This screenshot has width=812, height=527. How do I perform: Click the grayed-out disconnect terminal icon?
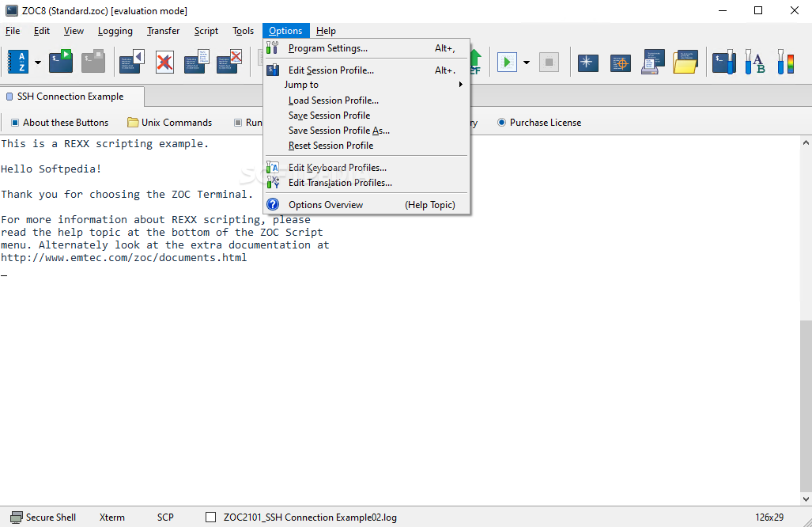pyautogui.click(x=93, y=62)
